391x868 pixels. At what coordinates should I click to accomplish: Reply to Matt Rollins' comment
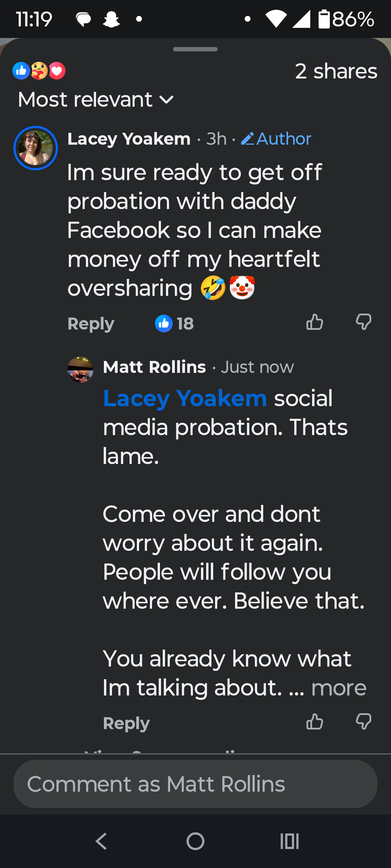tap(126, 723)
